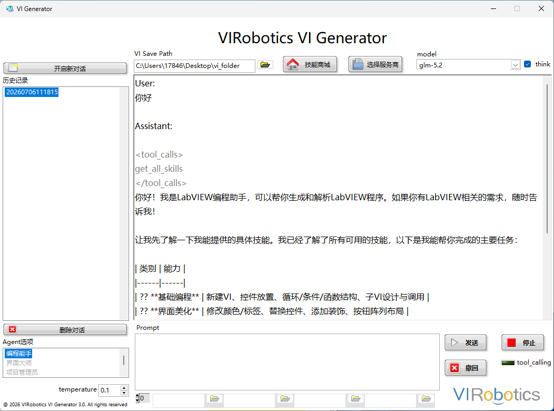
Task: Click the rightmost attachment browse folder icon
Action: click(426, 399)
